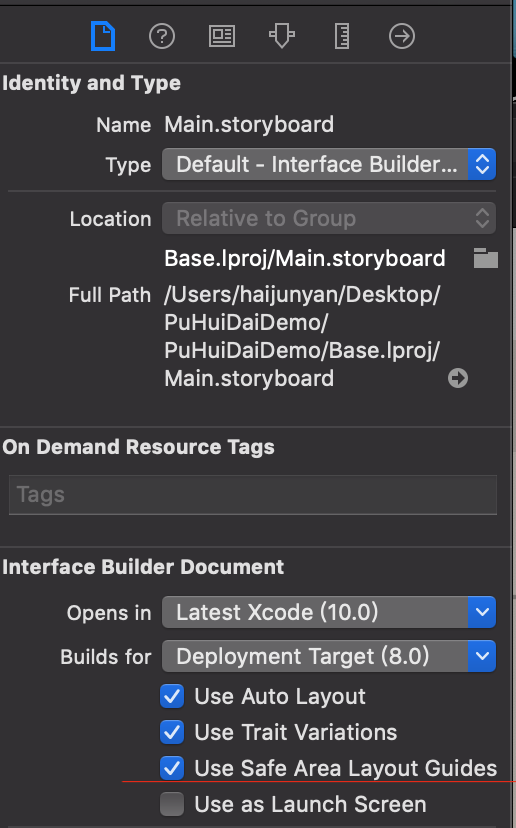Click the Base.lproj/Main.storyboard path text
Screen dimensions: 516x828
coord(305,258)
